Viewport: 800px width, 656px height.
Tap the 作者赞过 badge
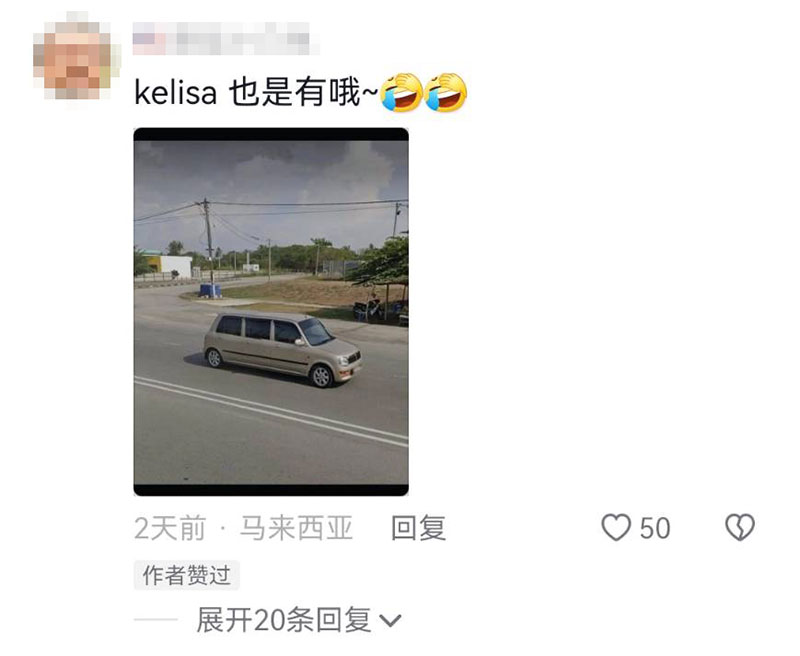click(186, 575)
